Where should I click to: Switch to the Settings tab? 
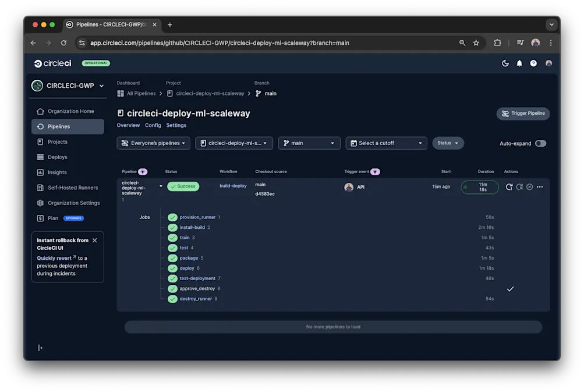176,125
